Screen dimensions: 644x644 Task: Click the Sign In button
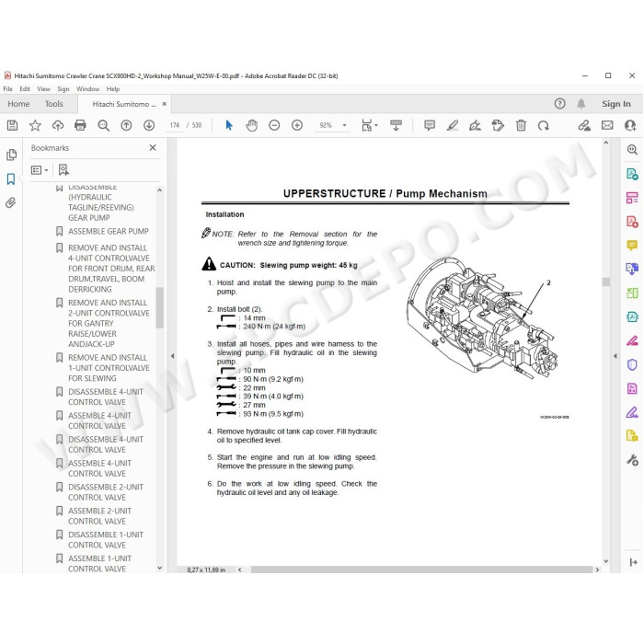[616, 104]
